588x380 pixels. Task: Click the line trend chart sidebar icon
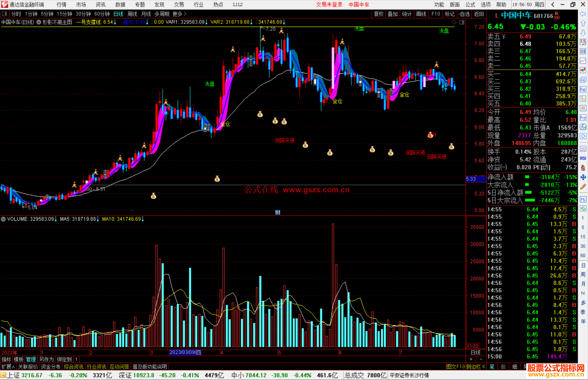point(583,61)
